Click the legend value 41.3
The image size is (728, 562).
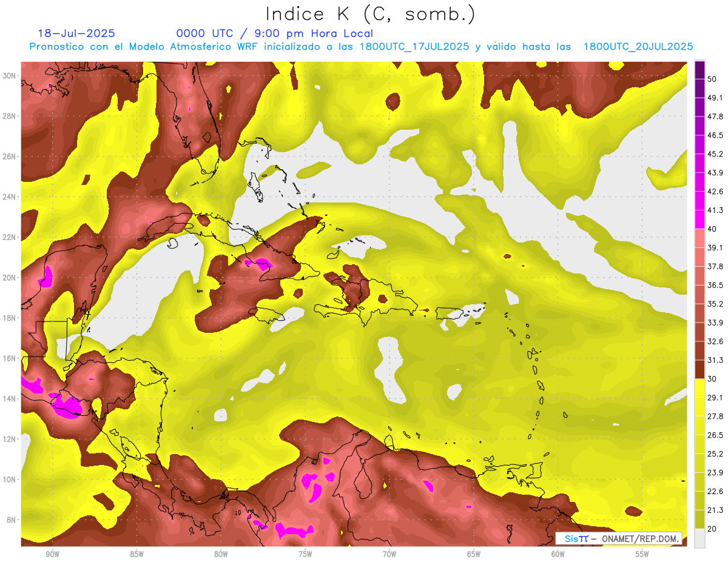[x=715, y=210]
